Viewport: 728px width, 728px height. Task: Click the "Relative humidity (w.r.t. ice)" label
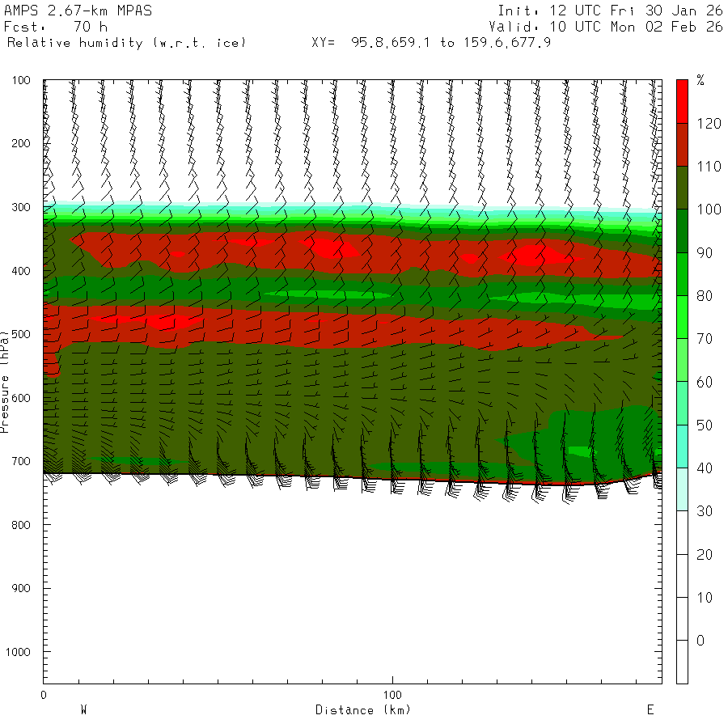(126, 43)
